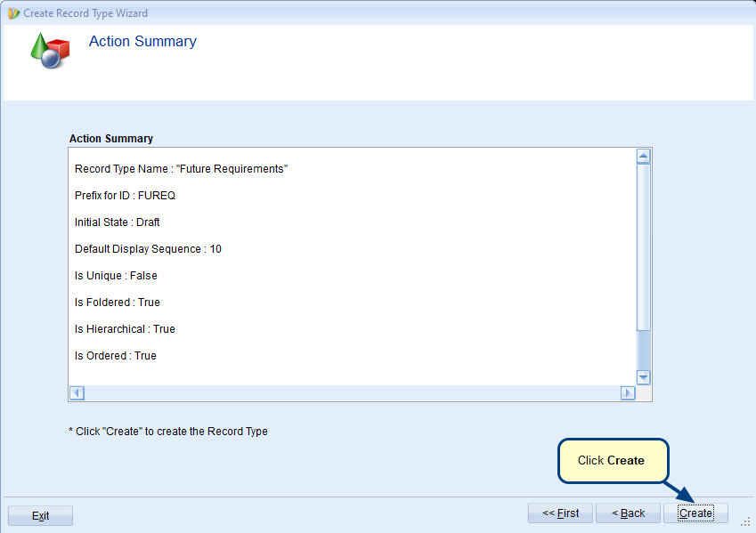Click the blue Action Summary page heading
Viewport: 756px width, 533px height.
(x=142, y=42)
